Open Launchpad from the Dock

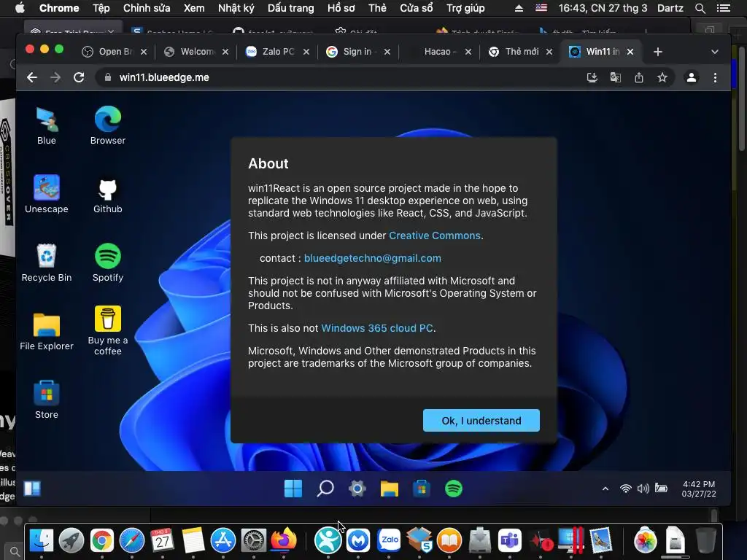(x=71, y=541)
